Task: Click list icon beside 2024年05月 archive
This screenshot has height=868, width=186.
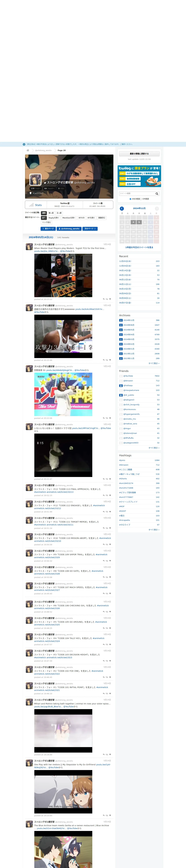Action: tap(121, 330)
